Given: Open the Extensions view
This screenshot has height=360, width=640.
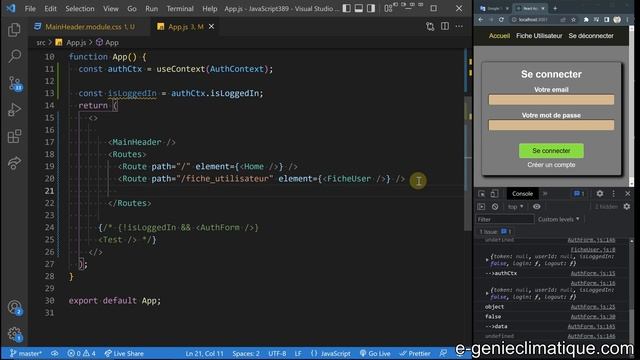Looking at the screenshot, I should 14,136.
